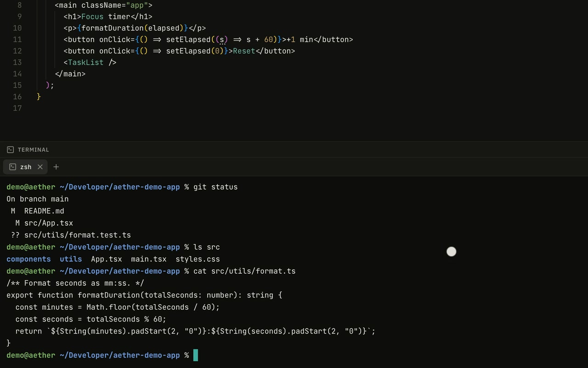The height and width of the screenshot is (368, 588).
Task: Click the "const minutes" line in terminal output
Action: [x=118, y=307]
